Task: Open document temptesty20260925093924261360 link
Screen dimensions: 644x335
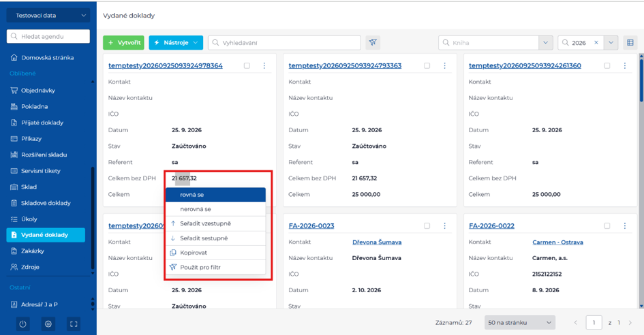Action: (525, 65)
